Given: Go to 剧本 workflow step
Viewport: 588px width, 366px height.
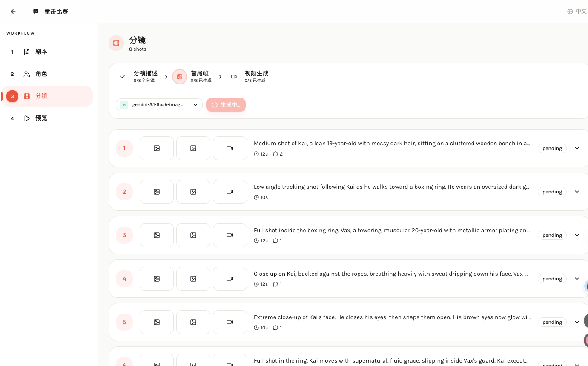Looking at the screenshot, I should click(41, 52).
